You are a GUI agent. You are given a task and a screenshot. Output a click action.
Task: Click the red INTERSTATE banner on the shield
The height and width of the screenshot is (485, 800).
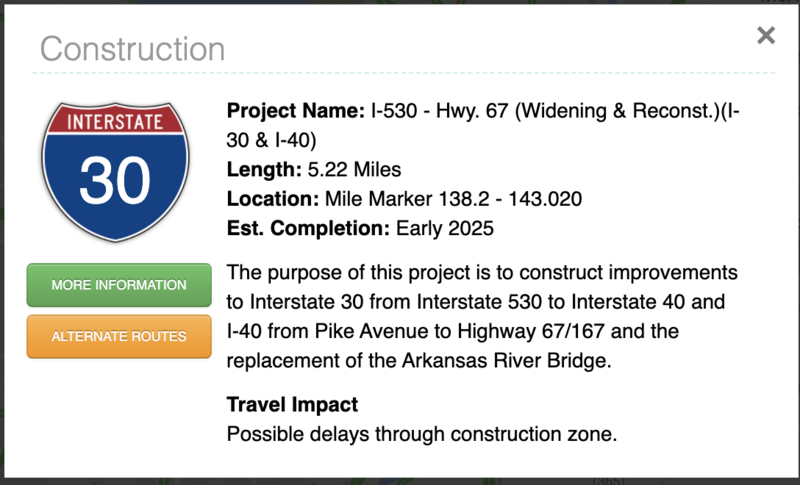click(115, 123)
